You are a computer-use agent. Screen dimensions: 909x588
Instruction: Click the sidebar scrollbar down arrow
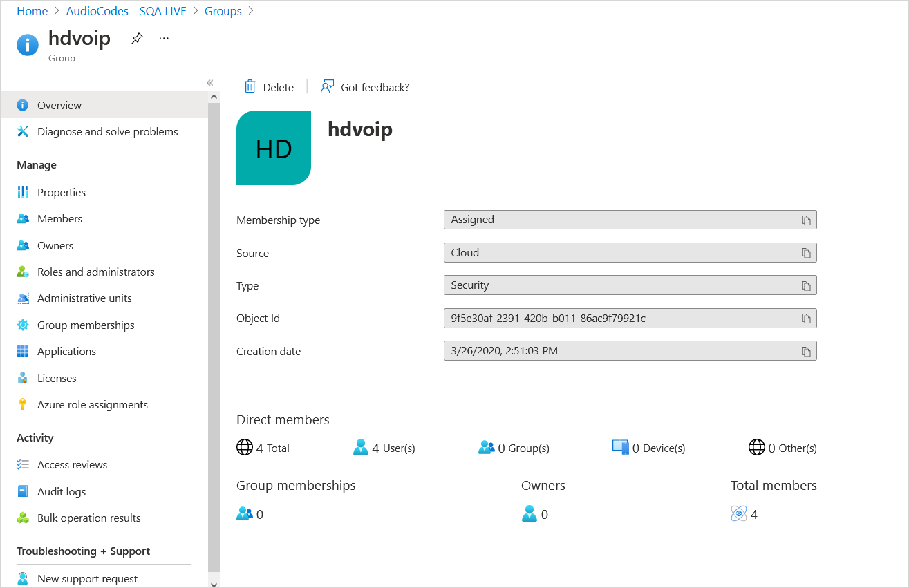coord(214,583)
